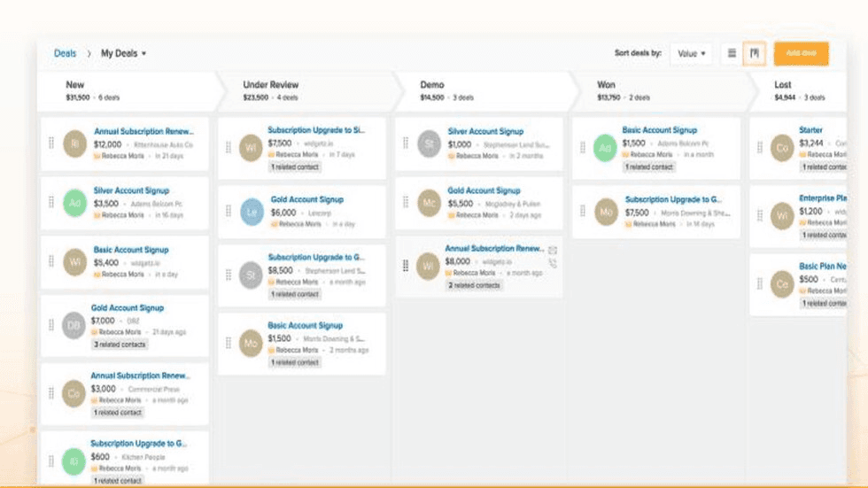
Task: Click the phone icon on $8,000 deal card
Action: tap(553, 264)
